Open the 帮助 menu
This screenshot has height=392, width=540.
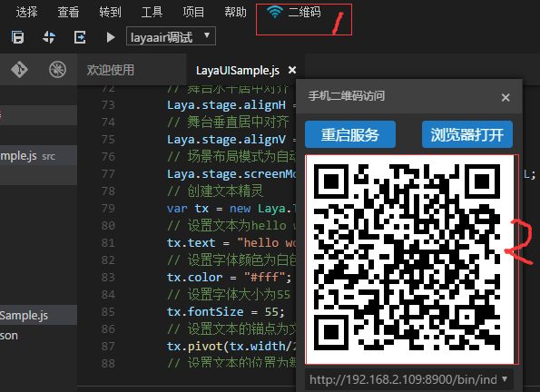point(235,12)
